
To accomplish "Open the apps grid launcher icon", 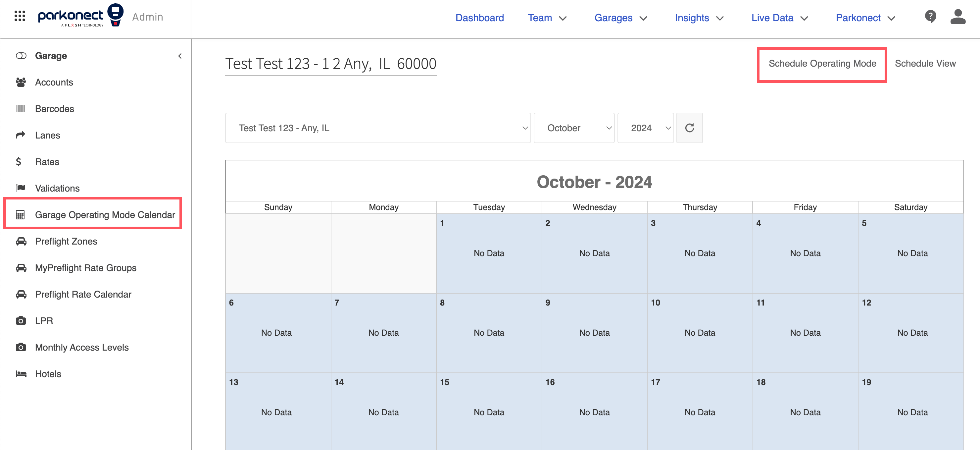I will [20, 16].
